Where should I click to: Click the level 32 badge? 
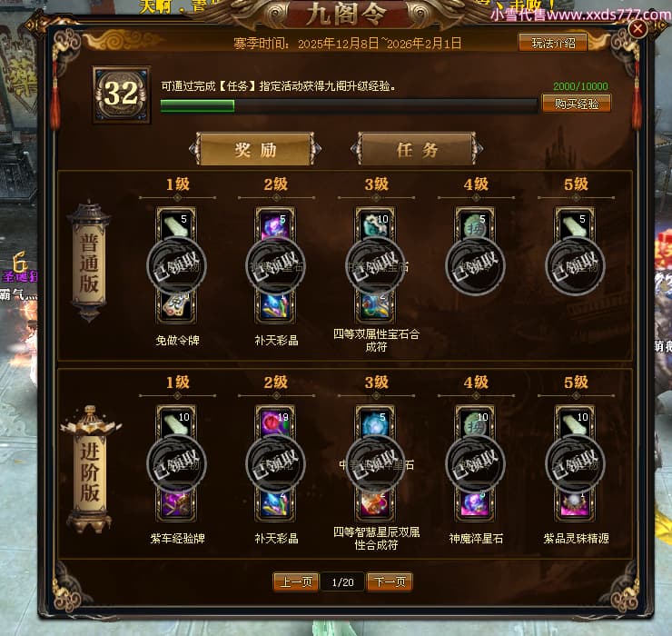coord(122,94)
